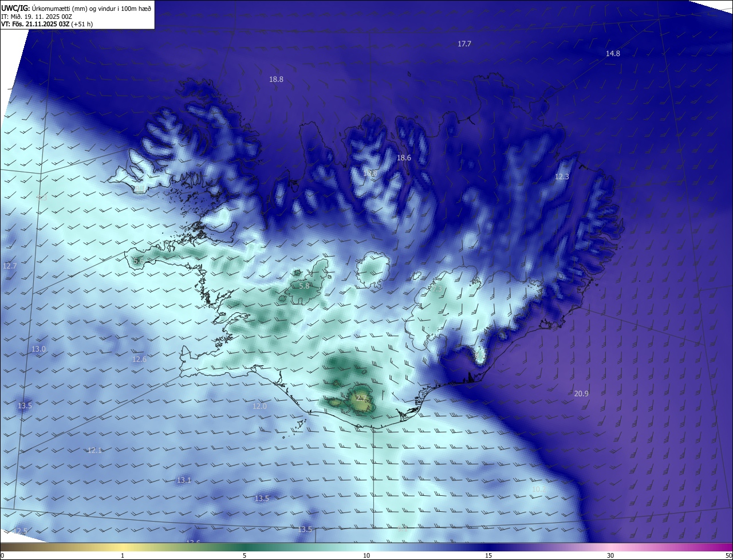Viewport: 733px width, 560px height.
Task: Click the '0' tick on the color legend
Action: pyautogui.click(x=2, y=555)
